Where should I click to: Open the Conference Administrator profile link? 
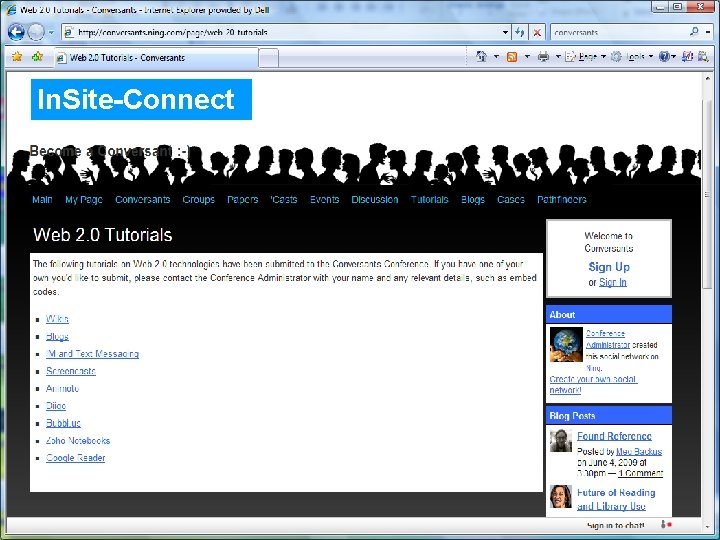tap(608, 339)
